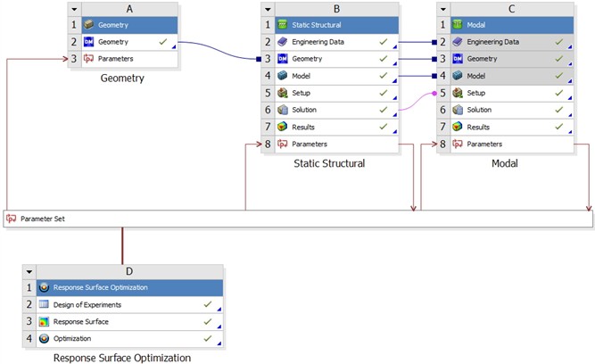
Task: Open system B dropdown menu arrow
Action: (x=268, y=9)
